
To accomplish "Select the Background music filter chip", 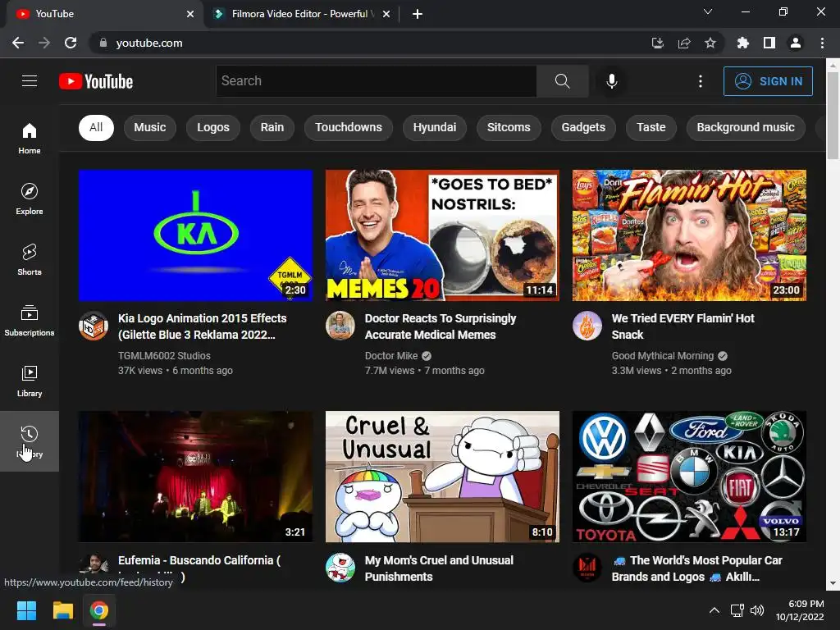I will (x=746, y=127).
